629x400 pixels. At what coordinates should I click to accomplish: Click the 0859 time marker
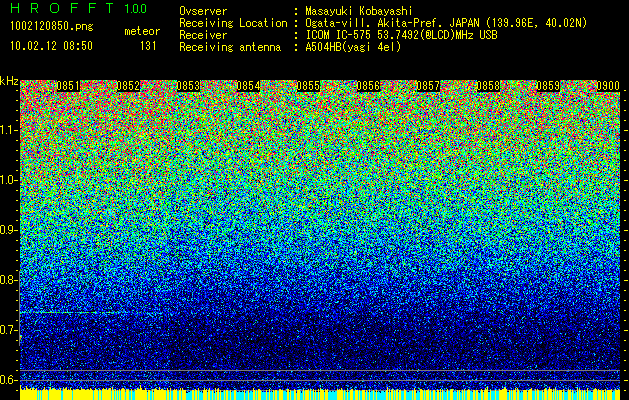(548, 86)
